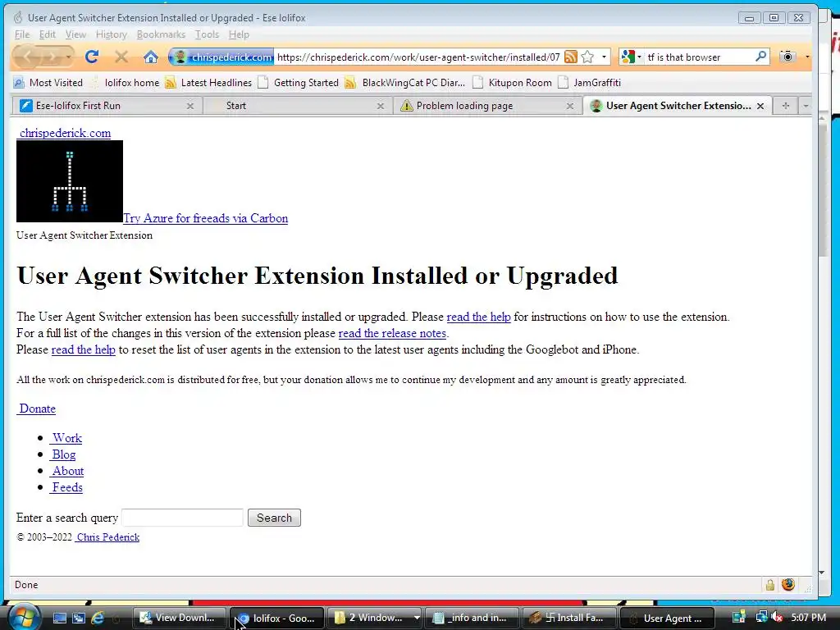Click the Firefox-globe icon in status bar
The width and height of the screenshot is (840, 630).
pyautogui.click(x=788, y=584)
